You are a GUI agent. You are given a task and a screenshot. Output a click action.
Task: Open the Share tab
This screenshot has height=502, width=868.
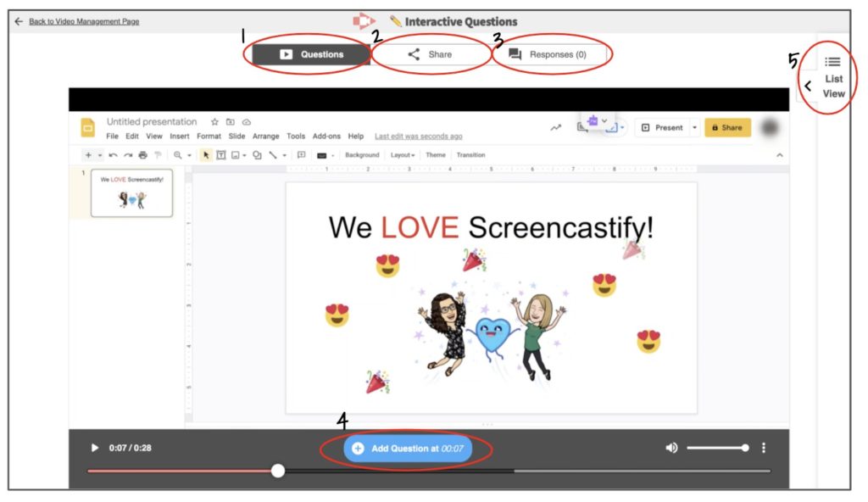tap(431, 54)
